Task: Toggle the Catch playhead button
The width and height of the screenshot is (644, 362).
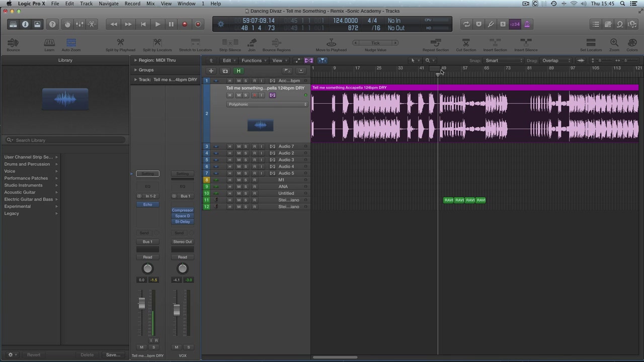Action: pyautogui.click(x=323, y=60)
